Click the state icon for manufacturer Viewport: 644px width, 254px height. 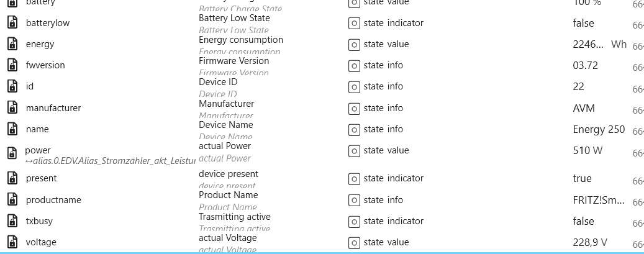pos(354,108)
